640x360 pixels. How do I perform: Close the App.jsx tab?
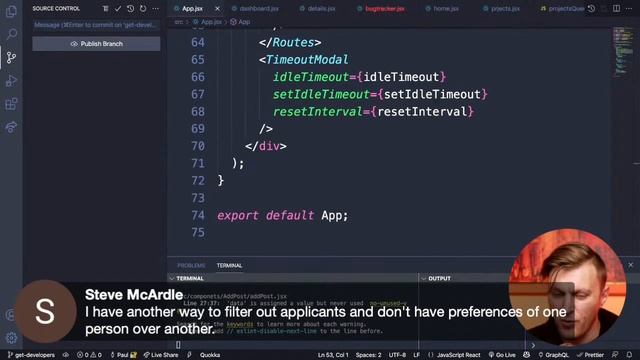click(x=217, y=9)
